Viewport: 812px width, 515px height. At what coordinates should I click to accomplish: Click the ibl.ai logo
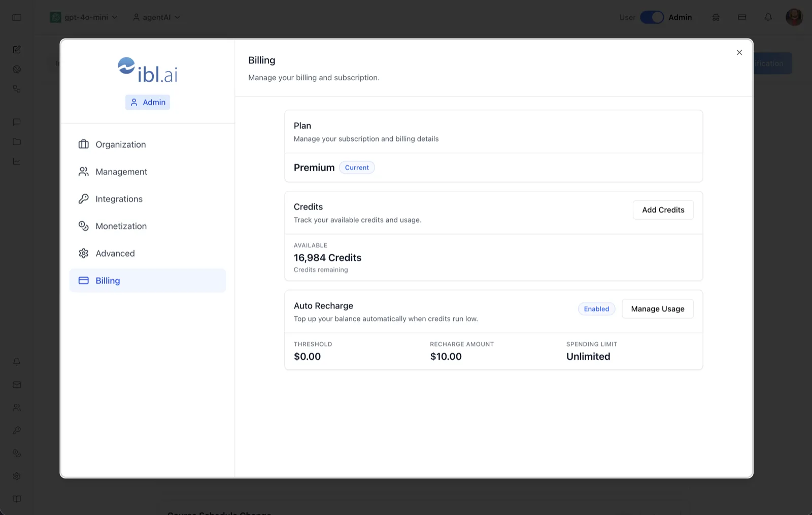click(148, 70)
